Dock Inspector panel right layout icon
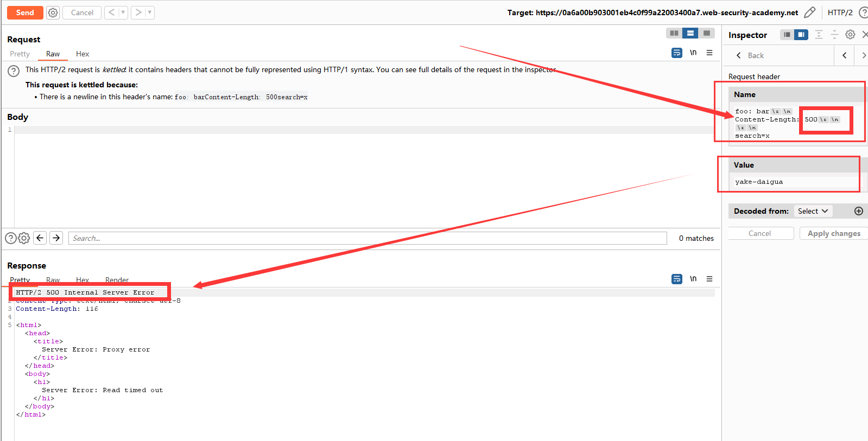 click(x=801, y=35)
